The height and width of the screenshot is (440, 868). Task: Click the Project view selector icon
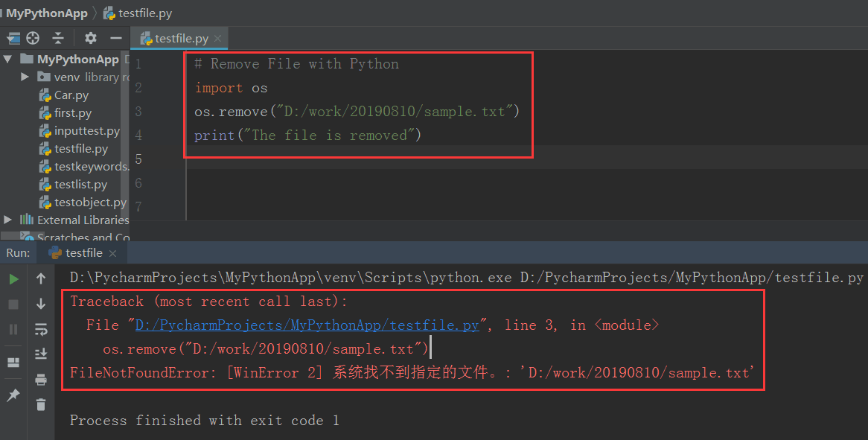coord(13,38)
